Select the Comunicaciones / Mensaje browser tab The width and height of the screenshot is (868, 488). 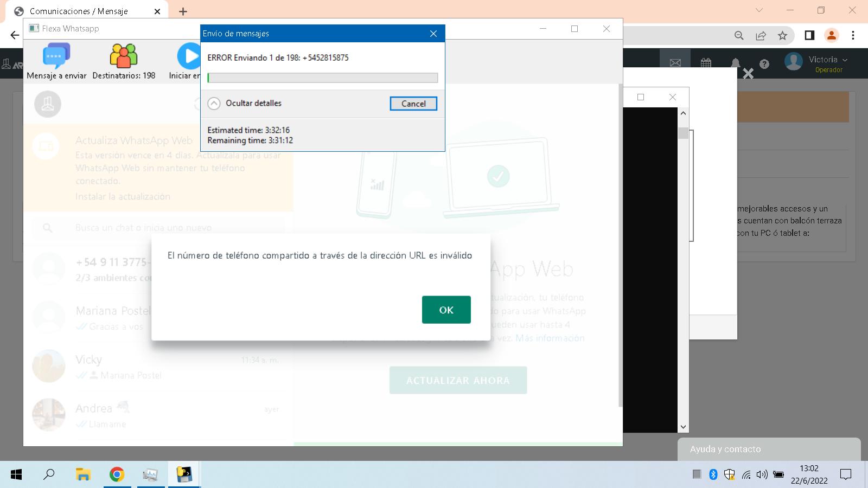pyautogui.click(x=87, y=11)
